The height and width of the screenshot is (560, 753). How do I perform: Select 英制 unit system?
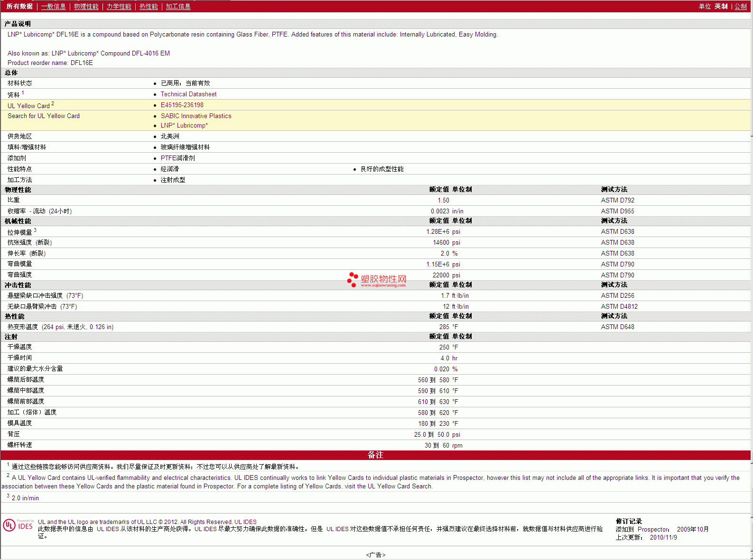(721, 6)
